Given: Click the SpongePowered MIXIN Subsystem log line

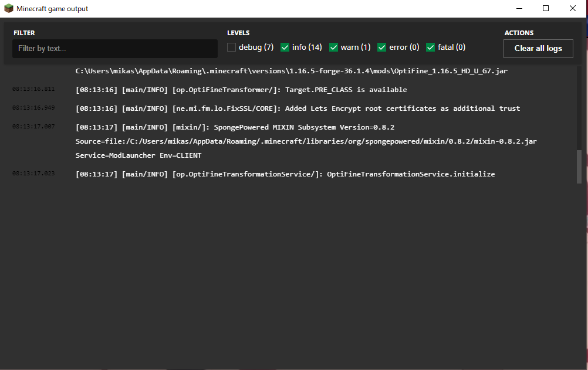Looking at the screenshot, I should (x=235, y=127).
